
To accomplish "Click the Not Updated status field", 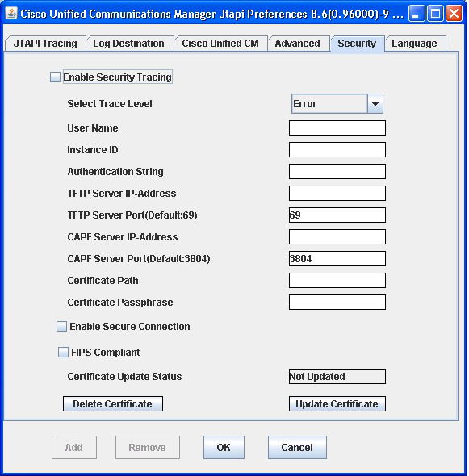I will click(x=337, y=377).
